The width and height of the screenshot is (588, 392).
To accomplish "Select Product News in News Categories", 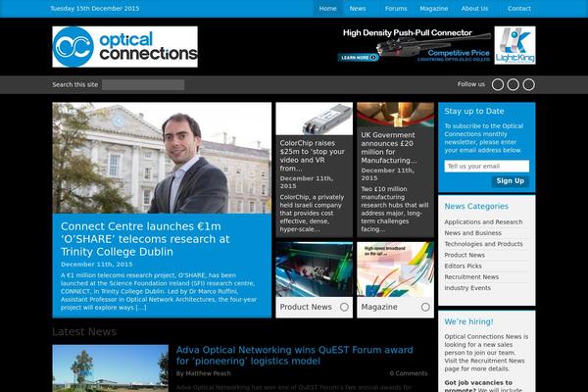I will point(465,255).
